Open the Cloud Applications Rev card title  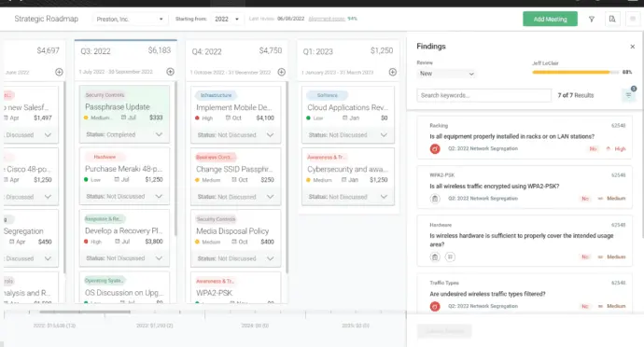pyautogui.click(x=347, y=107)
